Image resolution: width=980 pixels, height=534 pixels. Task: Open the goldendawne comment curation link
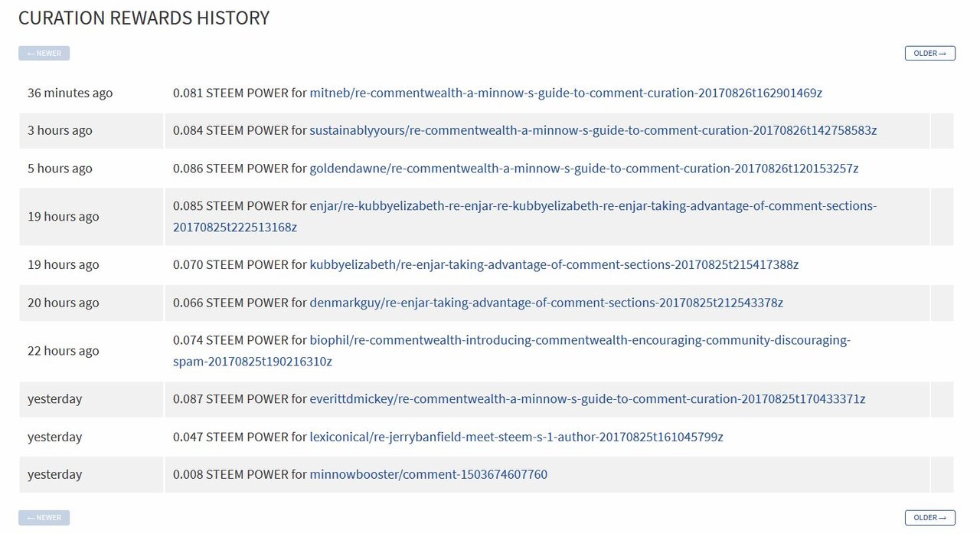[x=583, y=169]
